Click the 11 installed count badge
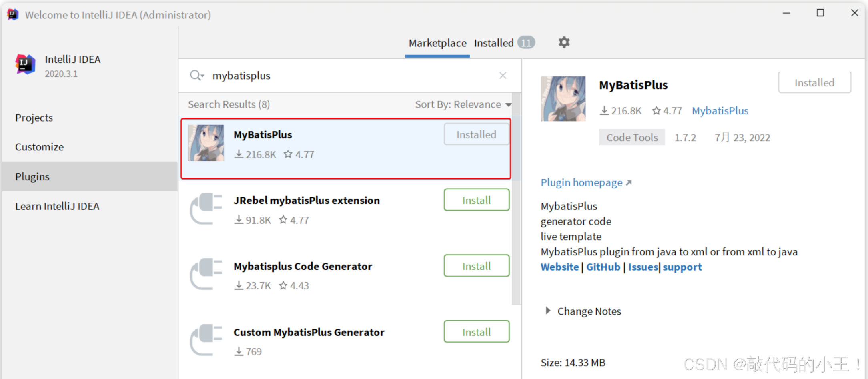This screenshot has height=379, width=868. 526,42
